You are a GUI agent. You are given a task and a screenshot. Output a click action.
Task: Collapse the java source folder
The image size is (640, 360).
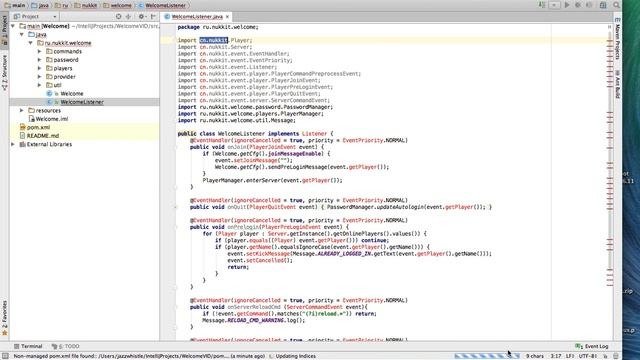point(22,35)
